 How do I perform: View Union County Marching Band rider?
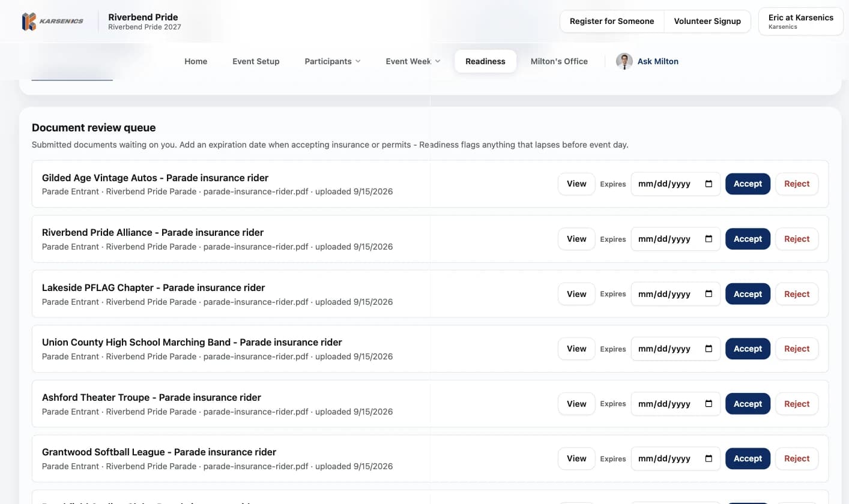[x=576, y=349]
